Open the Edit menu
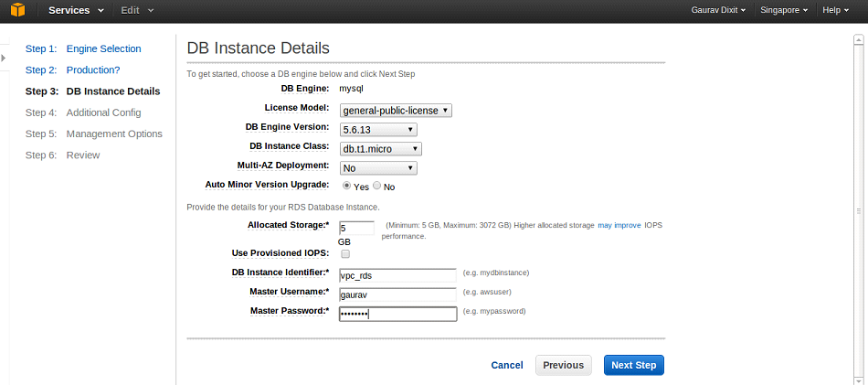Image resolution: width=868 pixels, height=385 pixels. pos(137,11)
